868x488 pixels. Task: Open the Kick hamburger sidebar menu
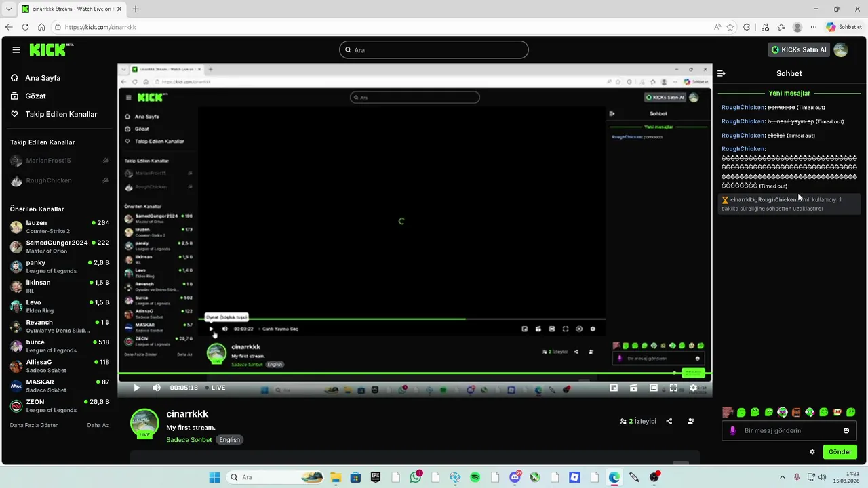16,49
